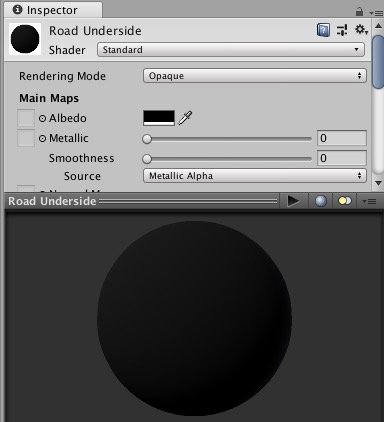Click the Inspector vertical scrollbar thumb

click(378, 62)
